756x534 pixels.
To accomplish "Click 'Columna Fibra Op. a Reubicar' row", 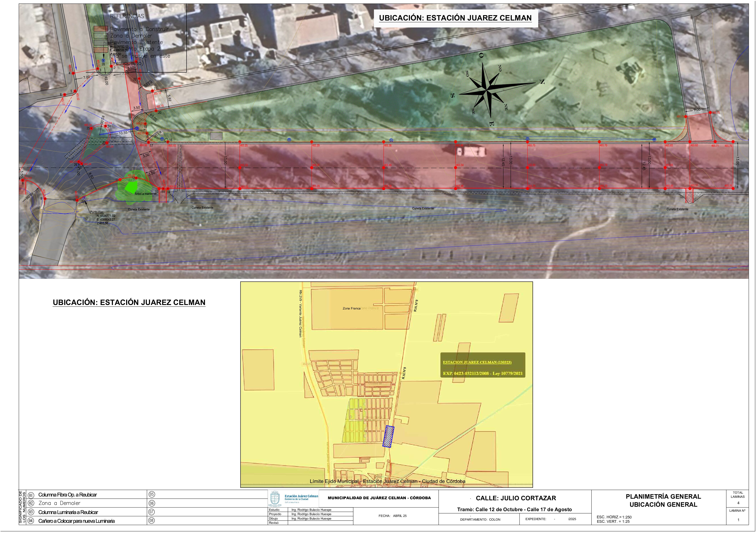I will (x=67, y=495).
